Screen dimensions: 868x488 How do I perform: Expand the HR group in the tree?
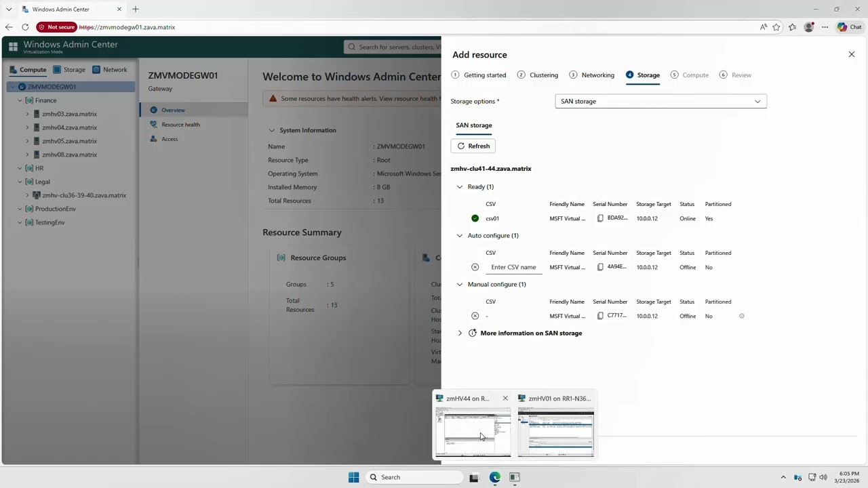point(20,168)
